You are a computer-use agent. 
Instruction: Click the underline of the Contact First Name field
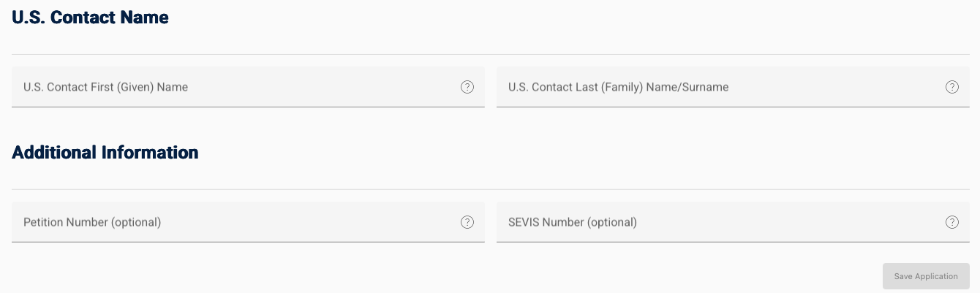pos(248,107)
